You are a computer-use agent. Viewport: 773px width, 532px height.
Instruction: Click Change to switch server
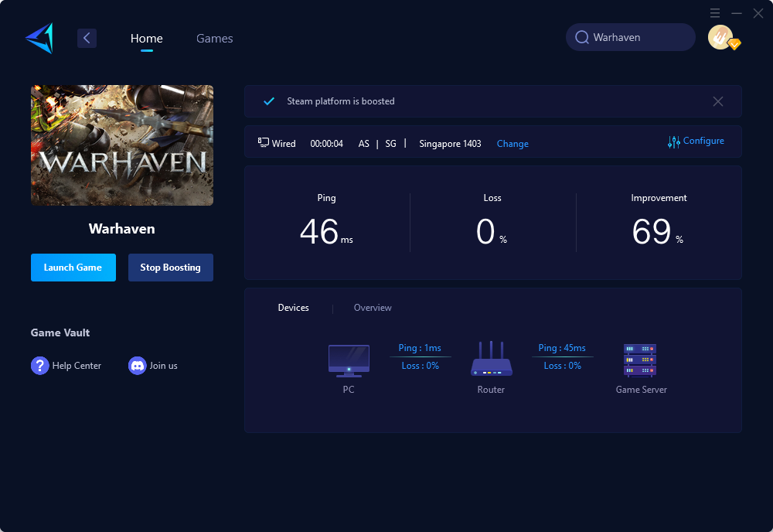click(512, 144)
